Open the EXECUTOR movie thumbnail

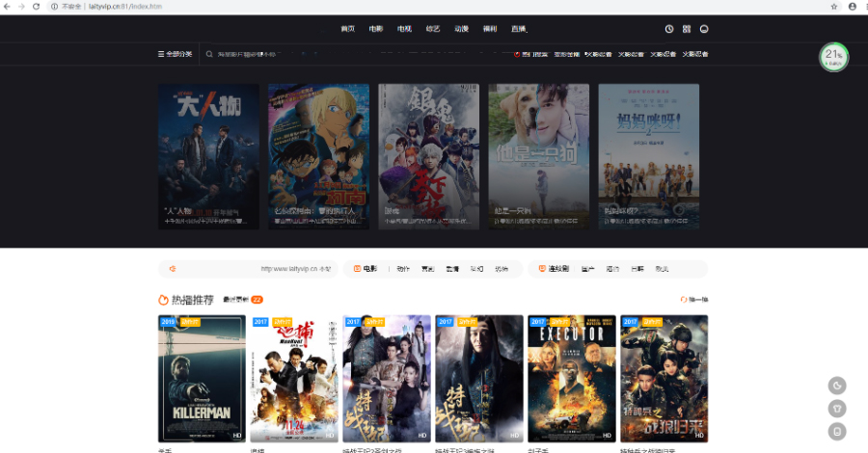(x=572, y=379)
